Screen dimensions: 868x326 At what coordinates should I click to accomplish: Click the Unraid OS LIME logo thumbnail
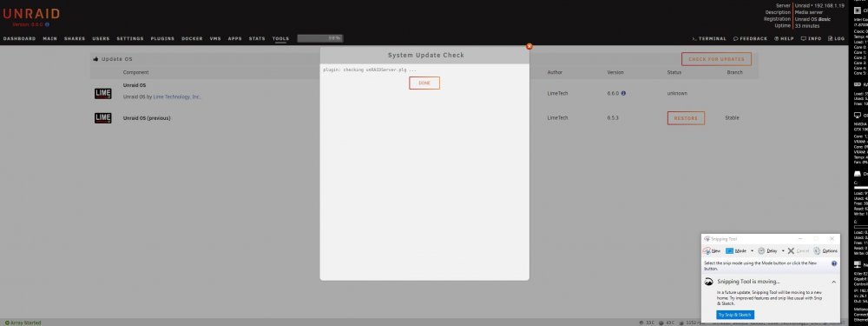tap(103, 94)
